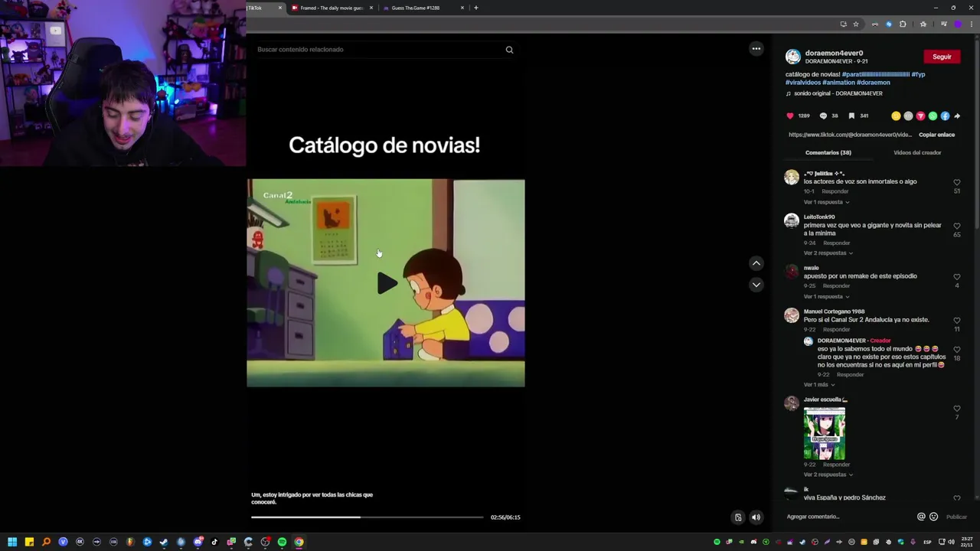Expand 'Ver 1 más' replies

click(x=819, y=385)
